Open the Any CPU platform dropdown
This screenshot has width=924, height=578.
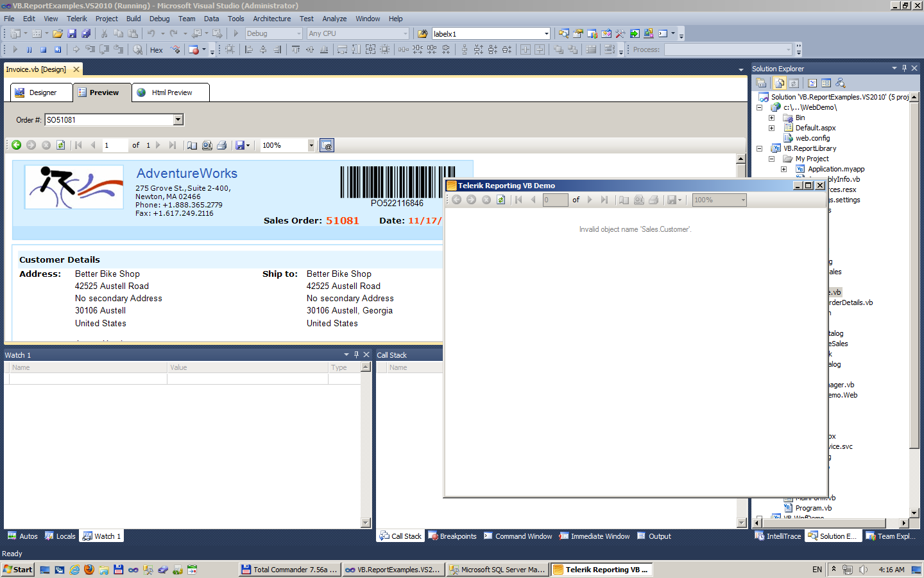pos(406,33)
